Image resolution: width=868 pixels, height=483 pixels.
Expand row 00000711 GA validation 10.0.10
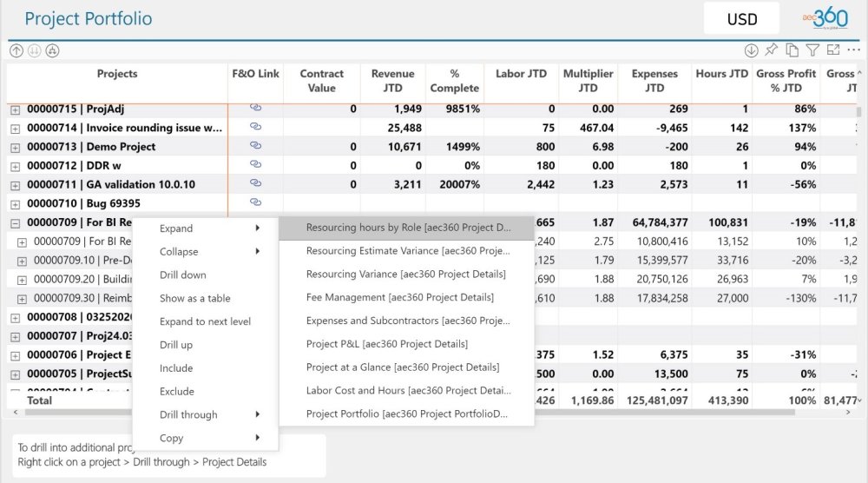(15, 186)
